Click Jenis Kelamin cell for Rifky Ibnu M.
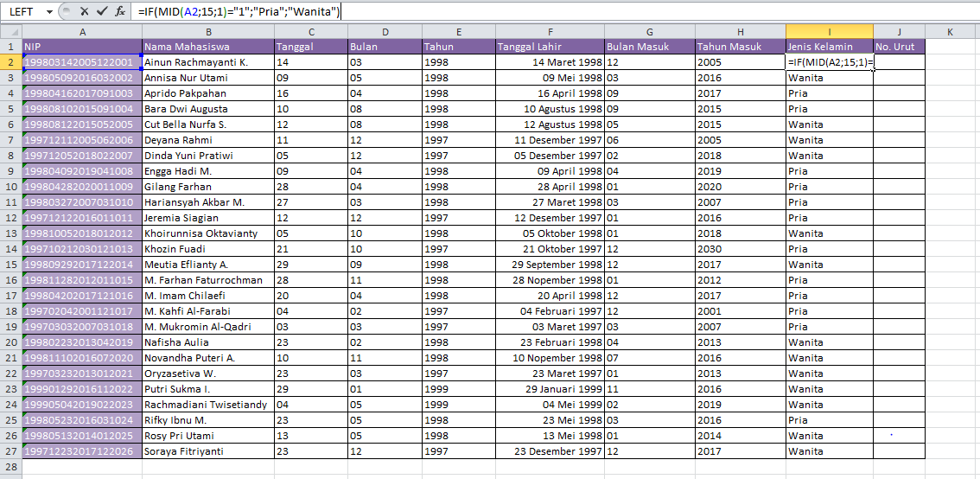The height and width of the screenshot is (479, 980). 830,420
